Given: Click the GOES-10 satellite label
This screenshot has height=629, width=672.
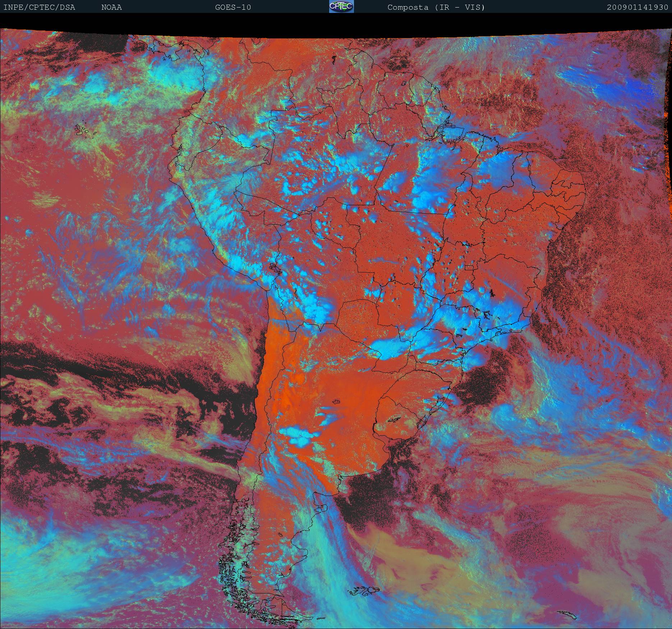Looking at the screenshot, I should [233, 7].
